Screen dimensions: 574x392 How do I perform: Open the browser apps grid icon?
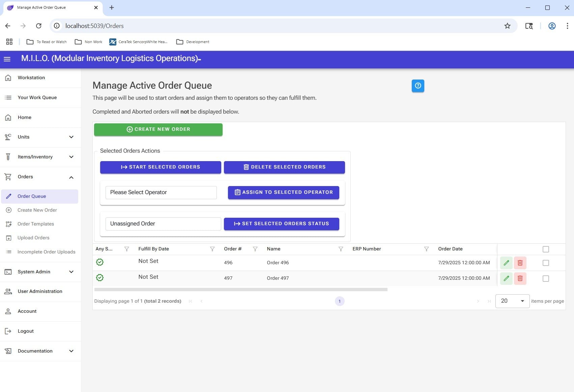coord(9,42)
